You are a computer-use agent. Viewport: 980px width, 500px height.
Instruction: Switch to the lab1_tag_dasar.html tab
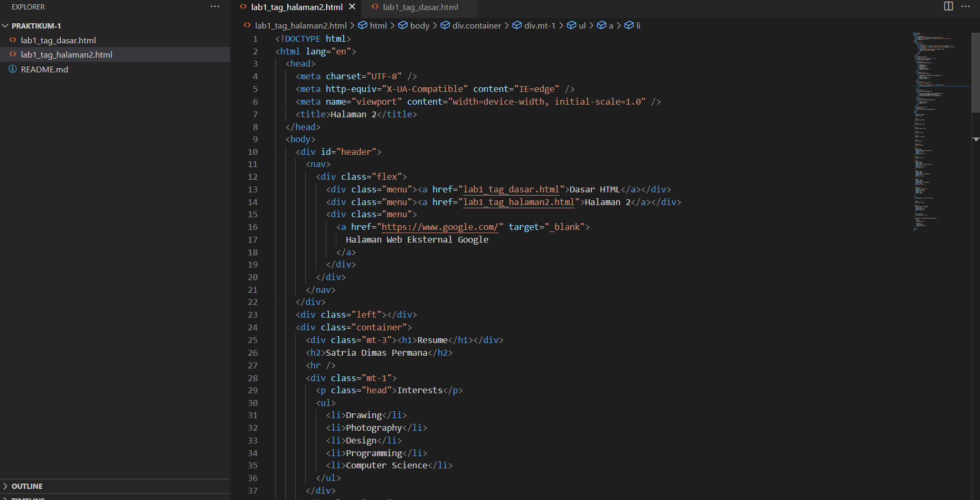[x=420, y=7]
